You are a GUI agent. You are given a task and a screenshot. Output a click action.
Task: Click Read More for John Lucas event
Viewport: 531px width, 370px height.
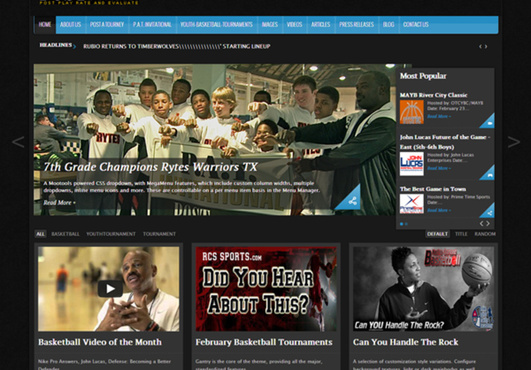[439, 168]
